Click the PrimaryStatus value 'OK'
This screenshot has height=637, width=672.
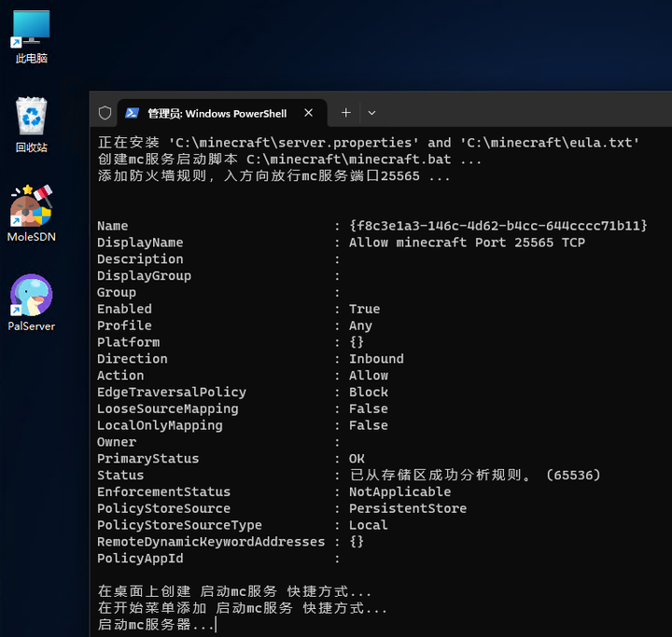tap(357, 458)
